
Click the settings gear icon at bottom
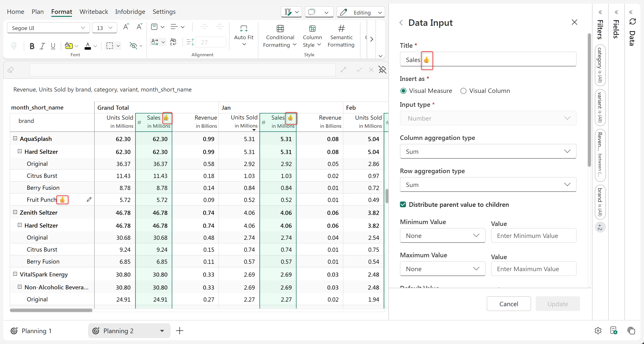(598, 331)
